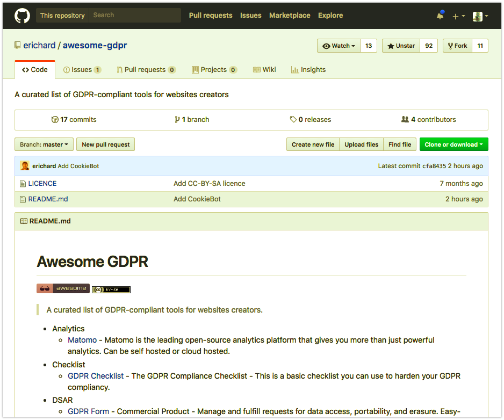
Task: Open GDPR Form link
Action: pyautogui.click(x=89, y=411)
